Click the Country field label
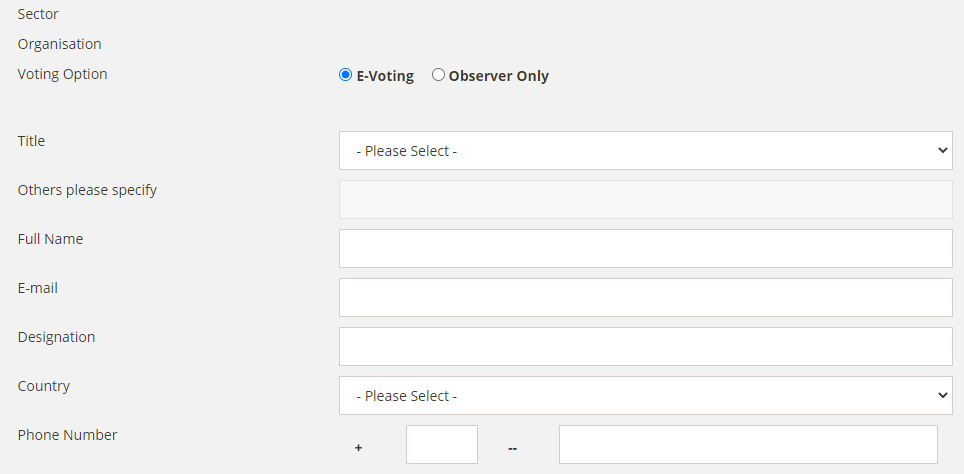Image resolution: width=964 pixels, height=474 pixels. tap(44, 386)
